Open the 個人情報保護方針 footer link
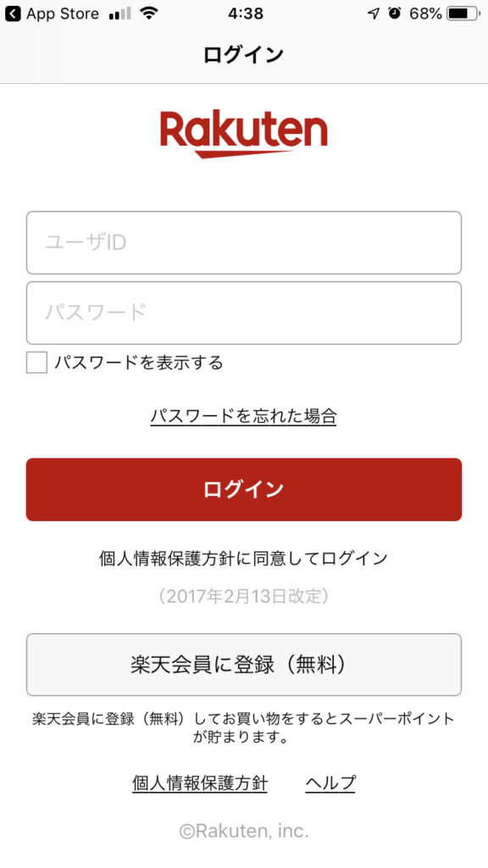The width and height of the screenshot is (488, 868). tap(200, 783)
